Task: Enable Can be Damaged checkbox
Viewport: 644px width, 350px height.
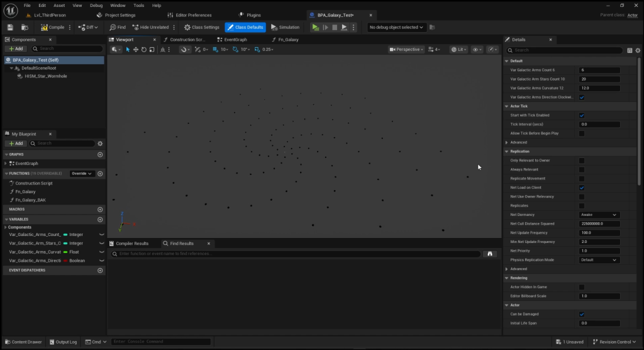Action: pos(582,314)
